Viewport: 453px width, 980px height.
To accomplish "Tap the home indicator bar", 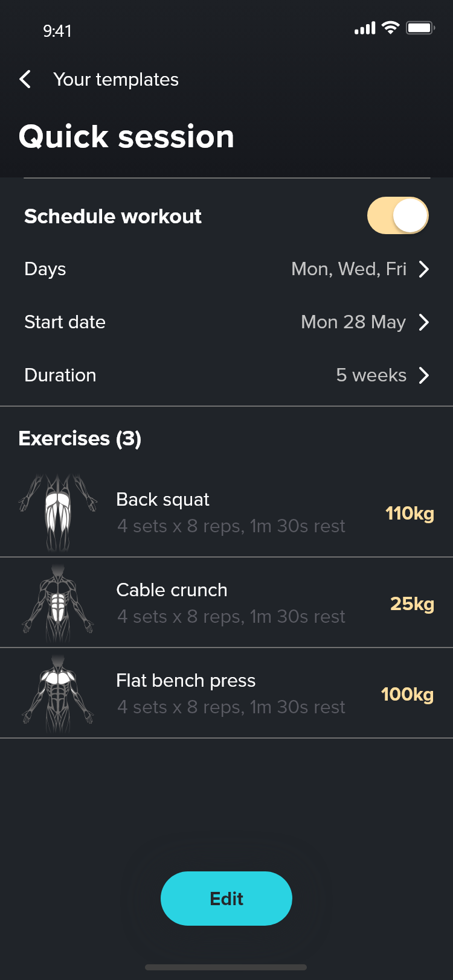I will tap(226, 967).
